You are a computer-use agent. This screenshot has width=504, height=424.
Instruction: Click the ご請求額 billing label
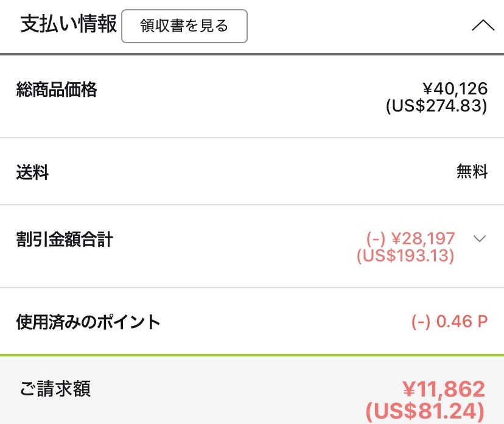[x=55, y=389]
